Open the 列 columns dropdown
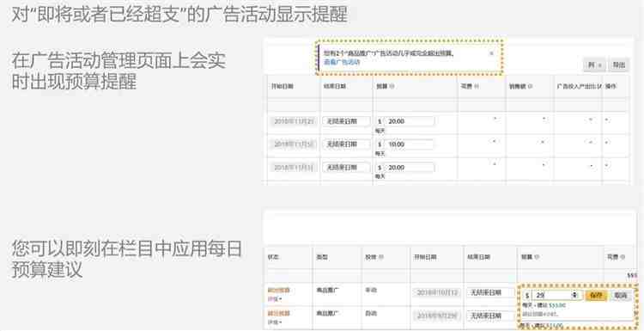Image resolution: width=644 pixels, height=331 pixels. tap(594, 65)
